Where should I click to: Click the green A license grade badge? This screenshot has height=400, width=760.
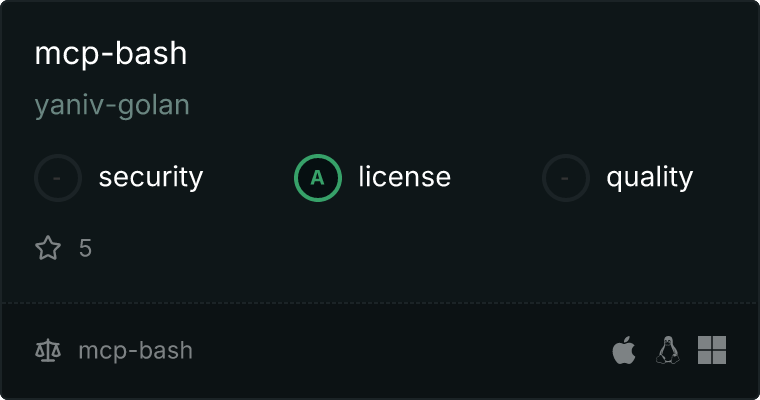[x=318, y=178]
